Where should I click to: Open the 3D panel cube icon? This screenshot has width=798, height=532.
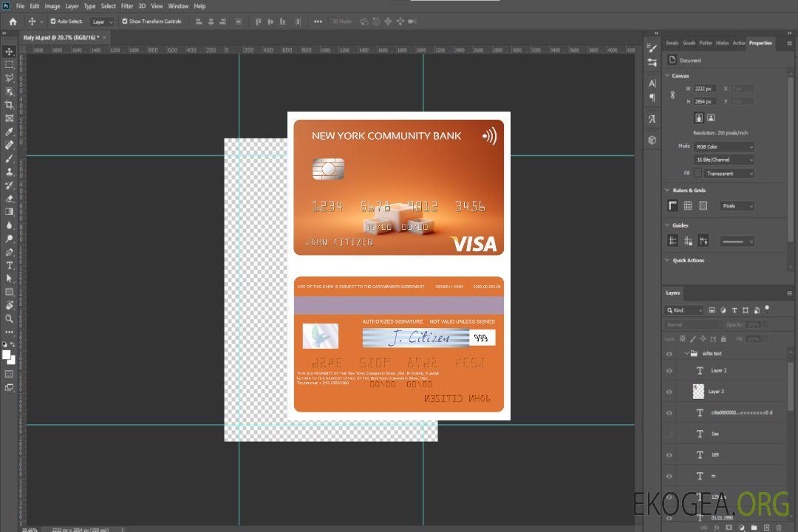[x=652, y=140]
